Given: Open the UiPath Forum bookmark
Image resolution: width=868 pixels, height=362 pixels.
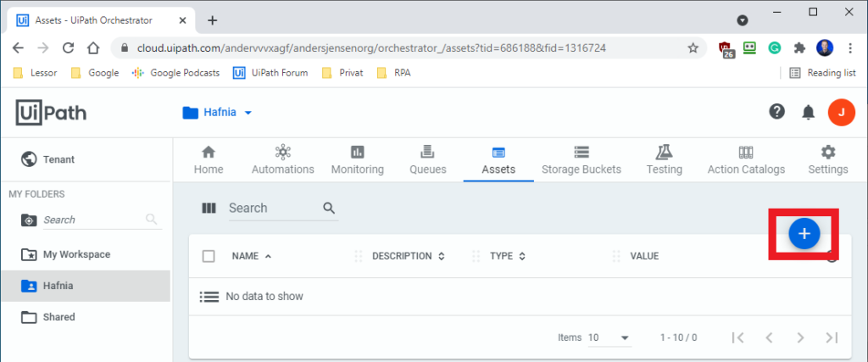Looking at the screenshot, I should [270, 73].
